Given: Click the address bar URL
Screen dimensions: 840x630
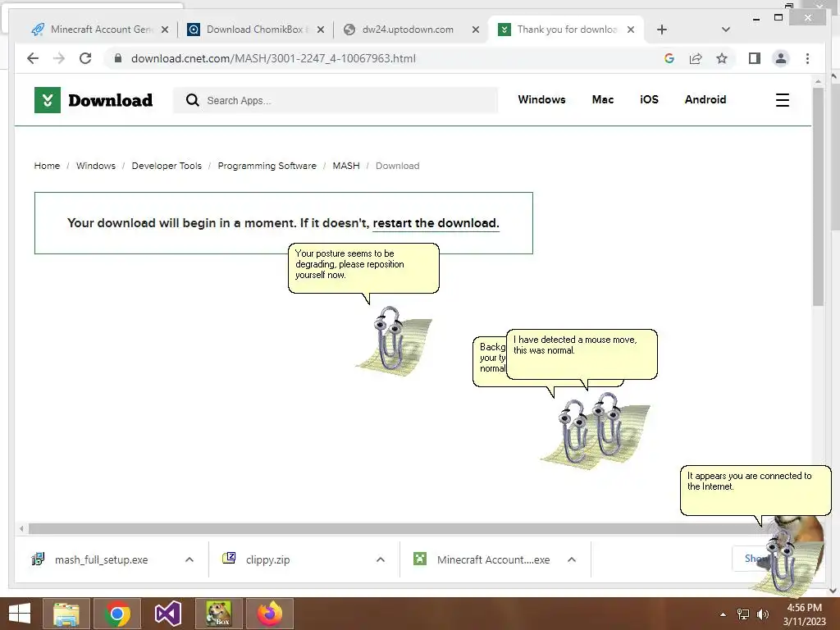Looking at the screenshot, I should [273, 58].
